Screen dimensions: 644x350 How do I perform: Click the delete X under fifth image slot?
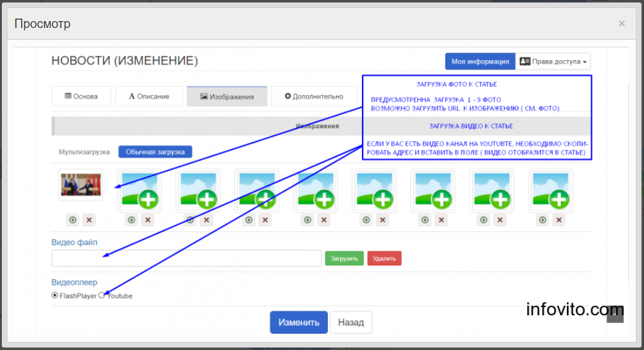pos(324,220)
